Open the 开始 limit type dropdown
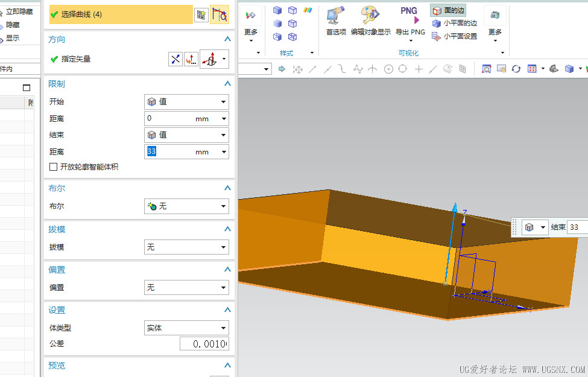Viewport: 588px width, 377px height. click(186, 102)
